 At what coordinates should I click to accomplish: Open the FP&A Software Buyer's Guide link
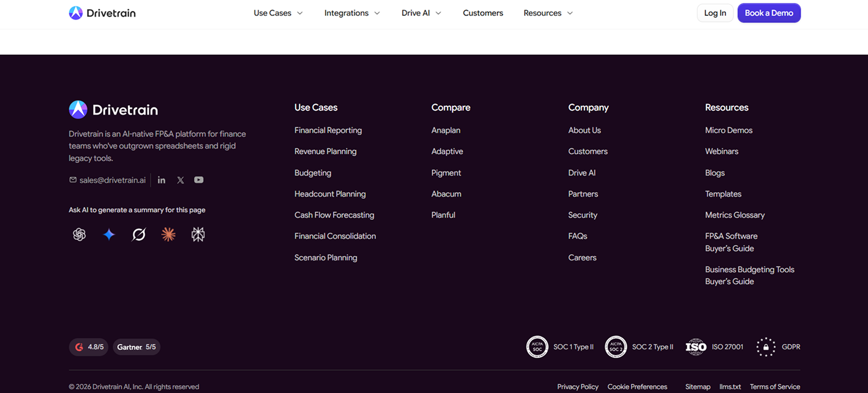click(731, 242)
